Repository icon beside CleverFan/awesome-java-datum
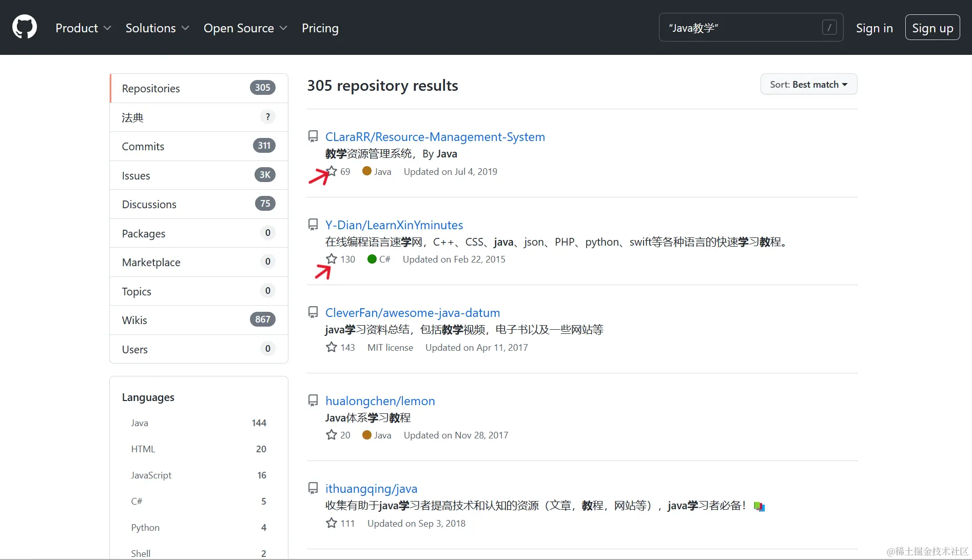The width and height of the screenshot is (972, 560). 313,312
